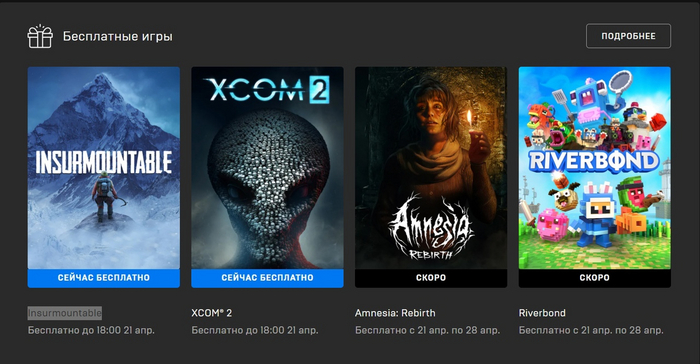Image resolution: width=700 pixels, height=364 pixels.
Task: Open the XCOM® 2 title link
Action: click(212, 313)
